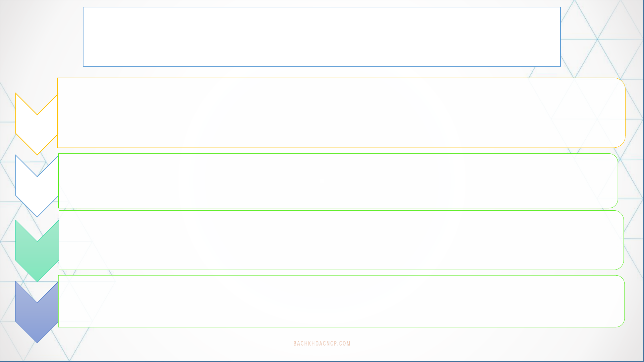Select the green-bordered box beside blue outlined chevron
644x362 pixels.
338,181
